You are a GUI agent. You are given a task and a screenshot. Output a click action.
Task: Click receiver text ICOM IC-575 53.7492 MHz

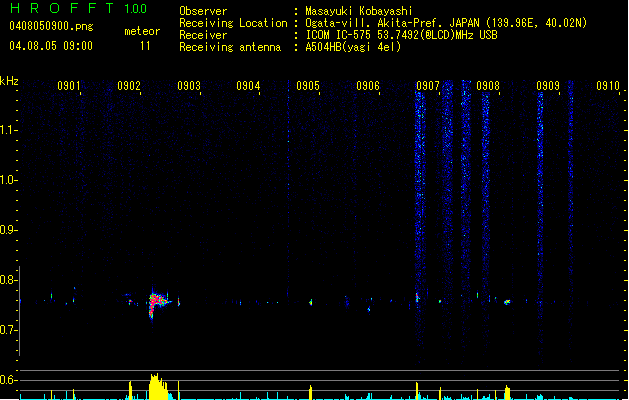[401, 35]
